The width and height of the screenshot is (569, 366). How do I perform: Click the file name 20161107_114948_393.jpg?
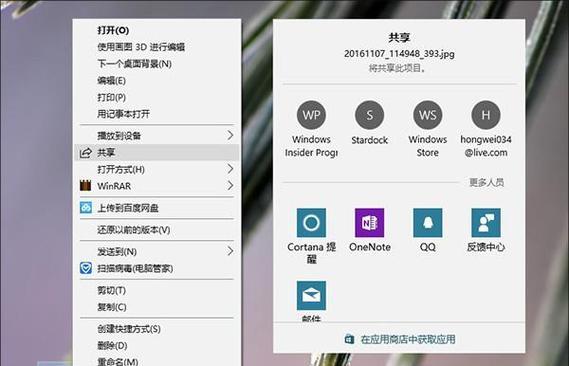[x=399, y=54]
